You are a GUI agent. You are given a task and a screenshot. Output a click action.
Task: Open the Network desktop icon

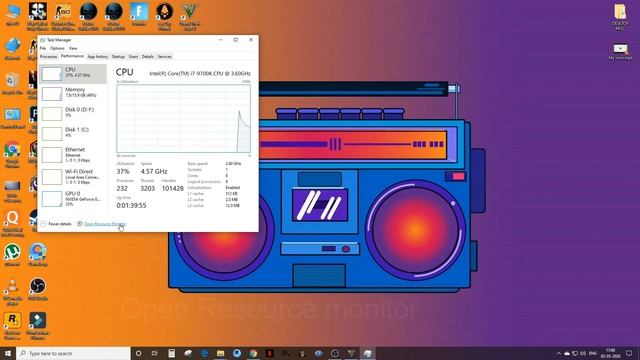(13, 49)
